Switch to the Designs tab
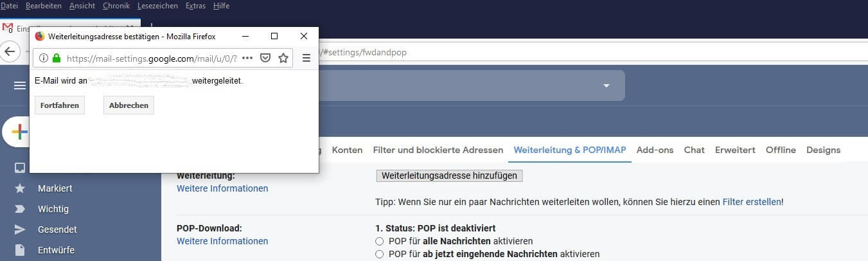Image resolution: width=868 pixels, height=261 pixels. pyautogui.click(x=823, y=150)
